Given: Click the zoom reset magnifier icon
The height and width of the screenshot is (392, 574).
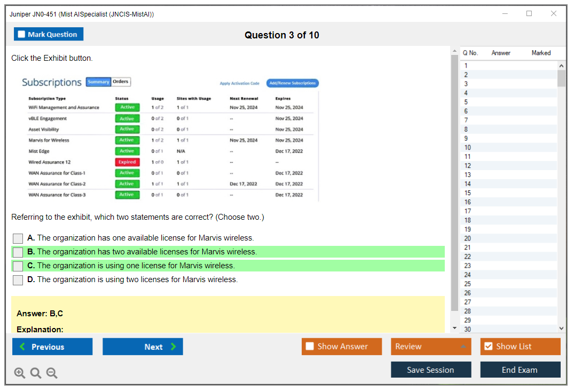Looking at the screenshot, I should pos(36,373).
